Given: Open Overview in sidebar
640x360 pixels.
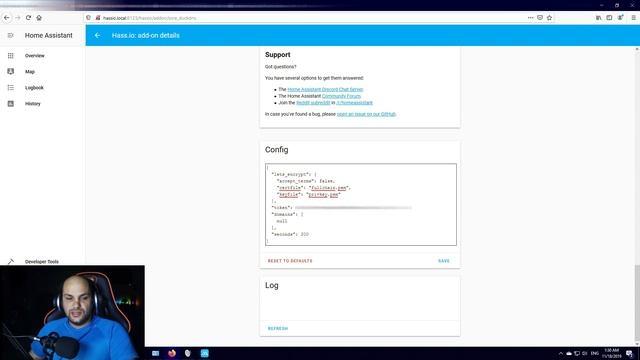Looking at the screenshot, I should (x=35, y=56).
